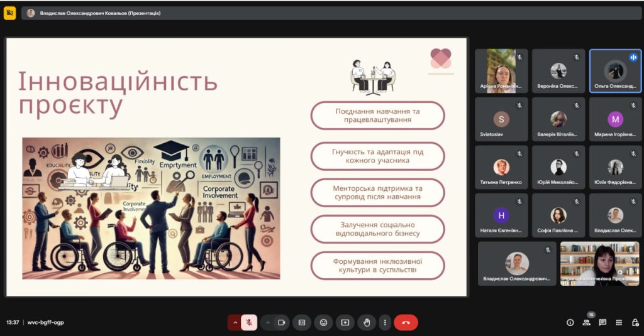This screenshot has width=644, height=336.
Task: Turn on the camera
Action: pyautogui.click(x=281, y=322)
